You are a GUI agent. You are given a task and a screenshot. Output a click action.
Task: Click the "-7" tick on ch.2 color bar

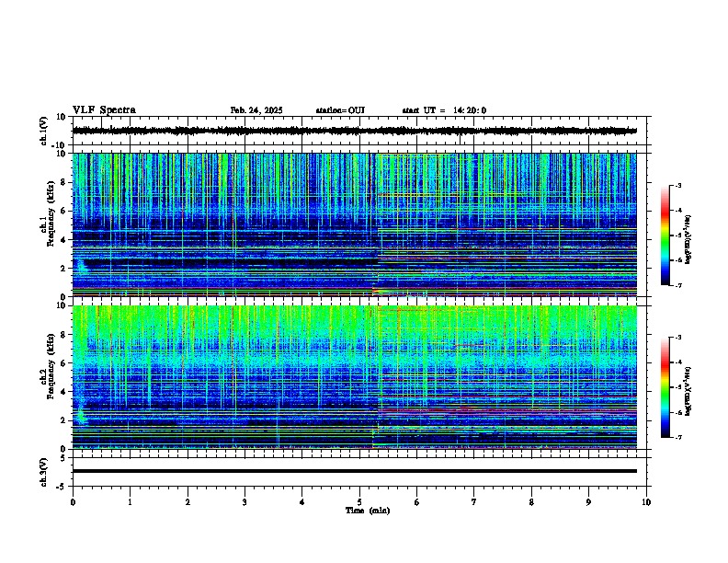677,437
